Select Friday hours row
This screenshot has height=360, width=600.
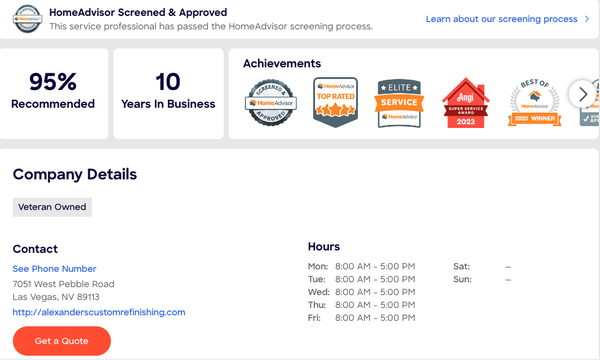362,318
